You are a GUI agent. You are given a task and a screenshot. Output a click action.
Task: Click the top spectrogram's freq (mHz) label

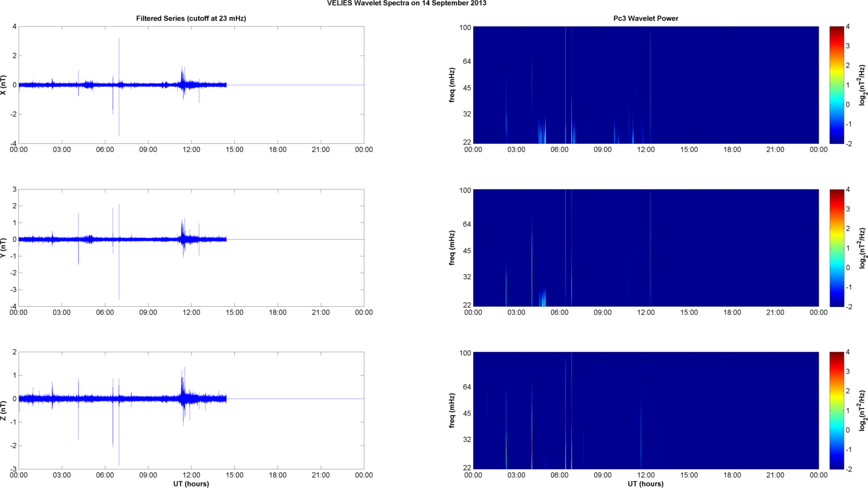452,85
